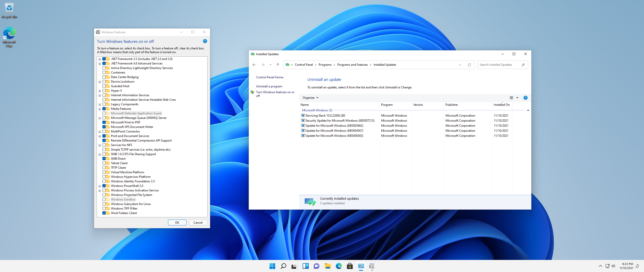The width and height of the screenshot is (644, 272).
Task: Open Task View on the taskbar
Action: click(294, 266)
